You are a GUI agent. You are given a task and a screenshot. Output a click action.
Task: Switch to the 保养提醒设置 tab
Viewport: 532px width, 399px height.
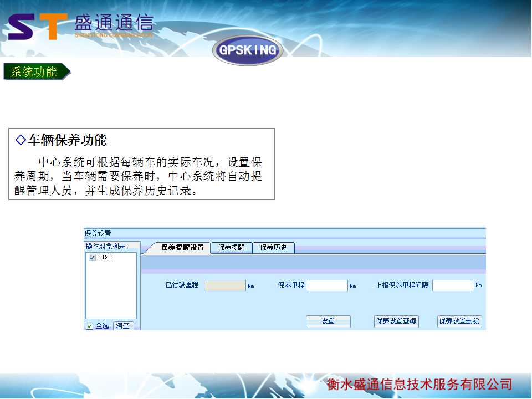(x=182, y=248)
